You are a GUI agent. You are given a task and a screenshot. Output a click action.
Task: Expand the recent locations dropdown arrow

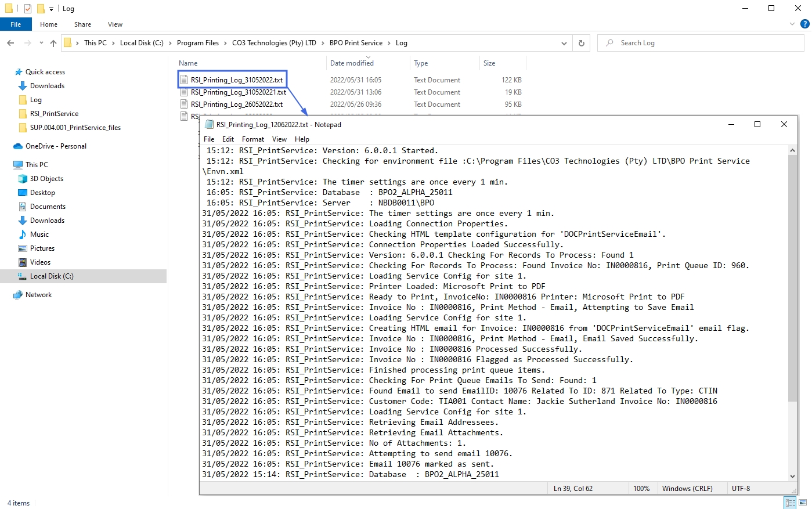(x=41, y=43)
